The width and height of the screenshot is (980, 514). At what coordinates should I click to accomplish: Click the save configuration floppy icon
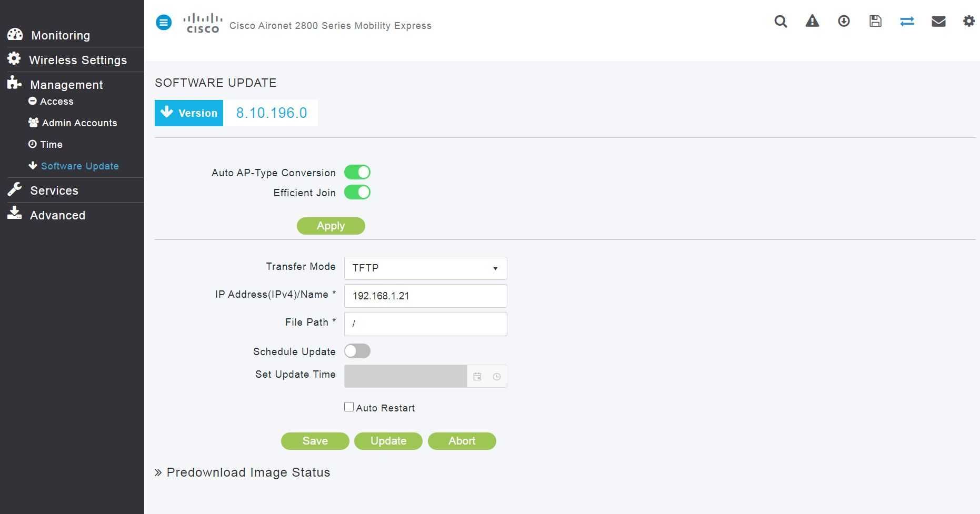[x=875, y=21]
